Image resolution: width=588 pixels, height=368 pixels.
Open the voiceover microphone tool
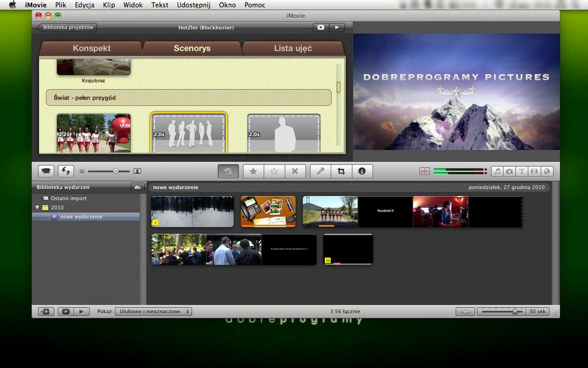pyautogui.click(x=321, y=171)
